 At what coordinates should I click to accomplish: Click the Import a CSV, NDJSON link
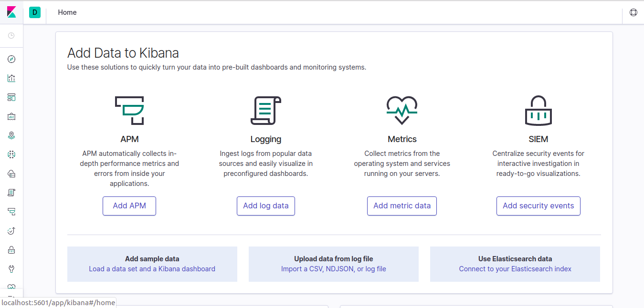333,268
